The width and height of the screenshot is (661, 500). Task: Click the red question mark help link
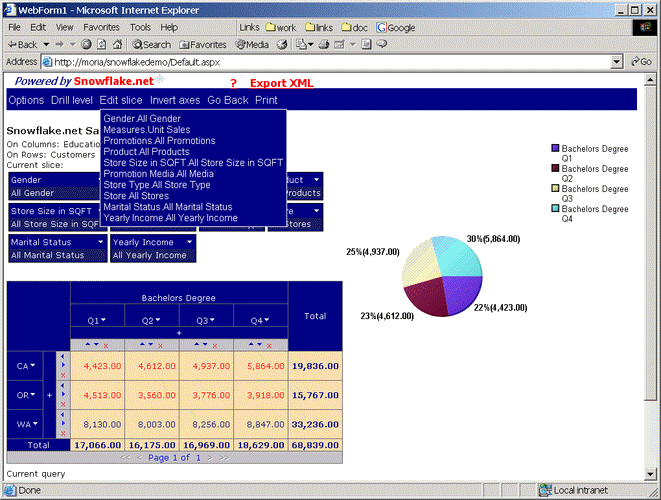[234, 83]
